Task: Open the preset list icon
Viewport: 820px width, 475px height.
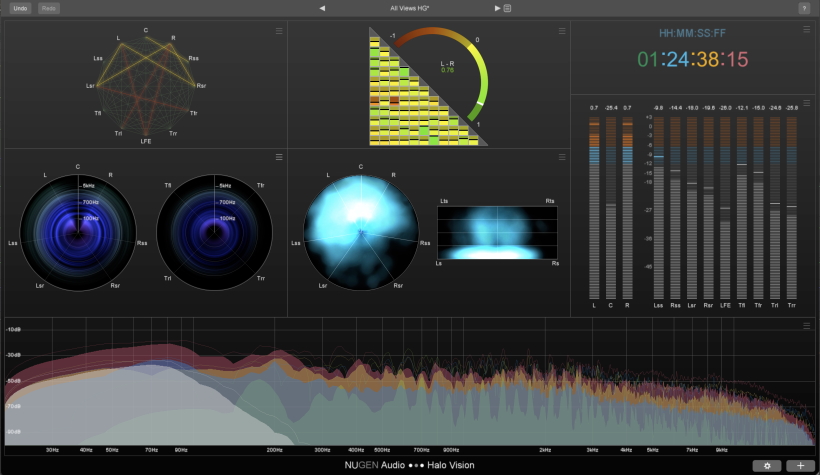Action: coord(508,8)
